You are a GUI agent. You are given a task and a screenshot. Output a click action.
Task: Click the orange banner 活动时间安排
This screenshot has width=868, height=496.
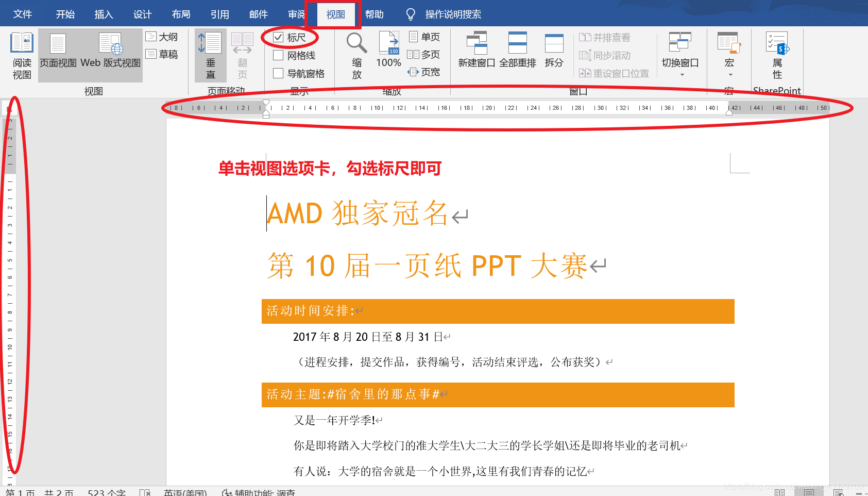(498, 311)
